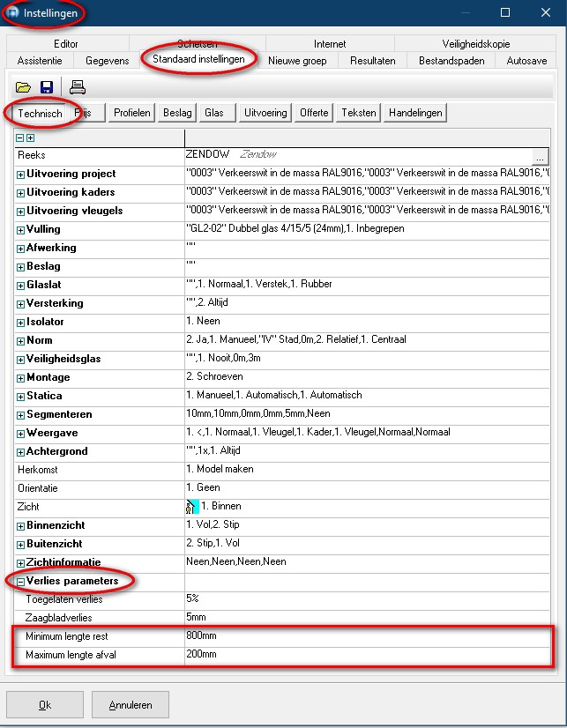Open the Gegevens tab
This screenshot has height=728, width=567.
point(108,60)
